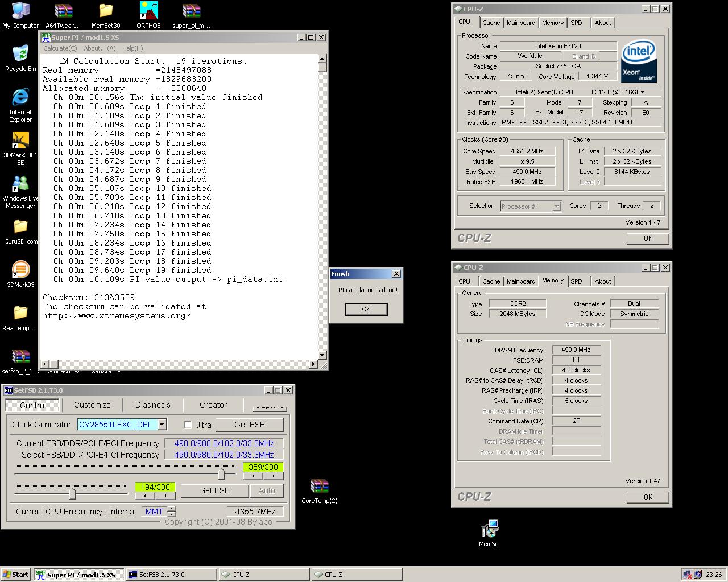Image resolution: width=728 pixels, height=582 pixels.
Task: Click right arrow under the 359/380 value
Action: (273, 476)
